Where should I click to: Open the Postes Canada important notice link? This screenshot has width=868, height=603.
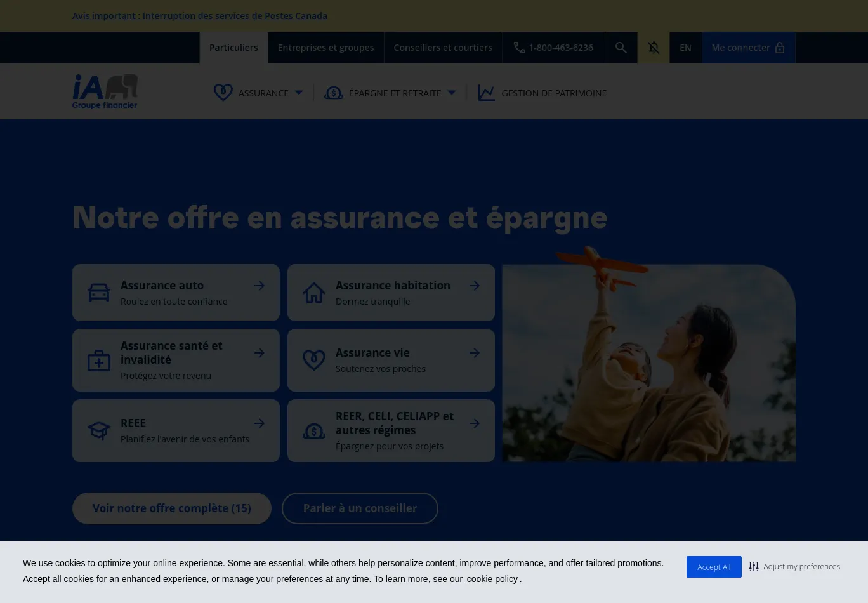click(x=200, y=16)
